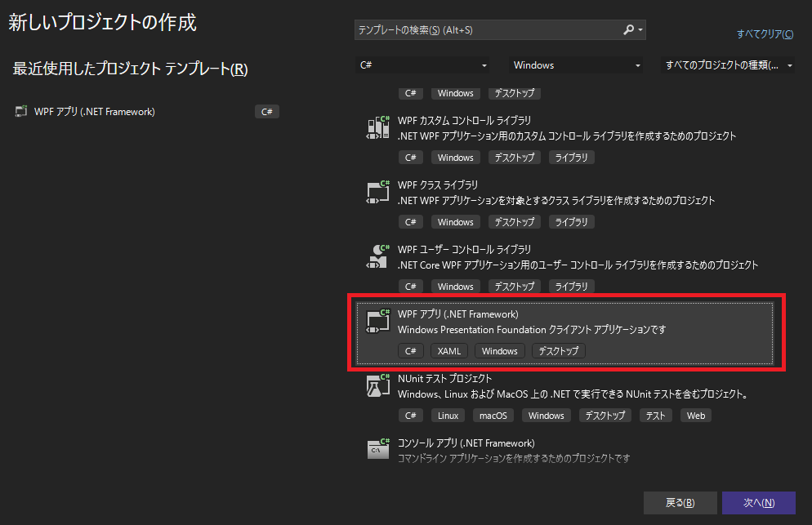Viewport: 812px width, 525px height.
Task: Click the コマンドライン アプリケーション description text
Action: tap(514, 459)
